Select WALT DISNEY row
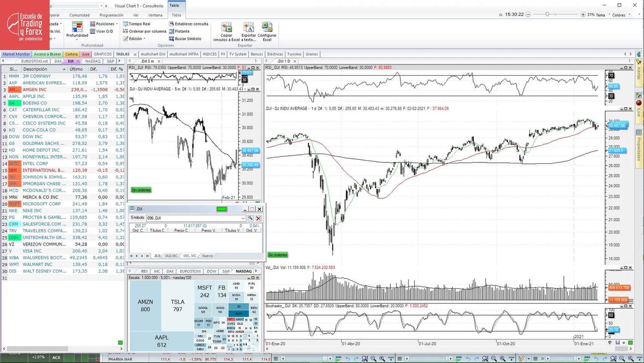This screenshot has width=644, height=363. click(x=62, y=271)
